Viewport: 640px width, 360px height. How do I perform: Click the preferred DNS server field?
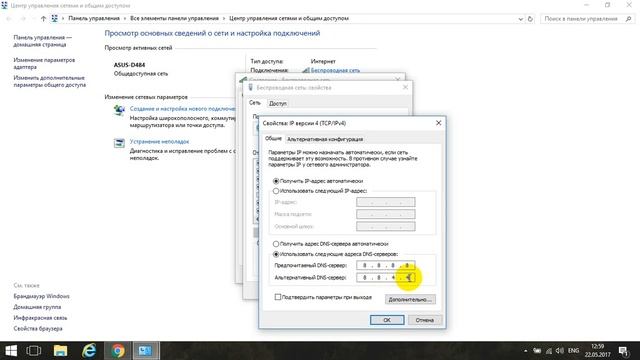(x=386, y=265)
